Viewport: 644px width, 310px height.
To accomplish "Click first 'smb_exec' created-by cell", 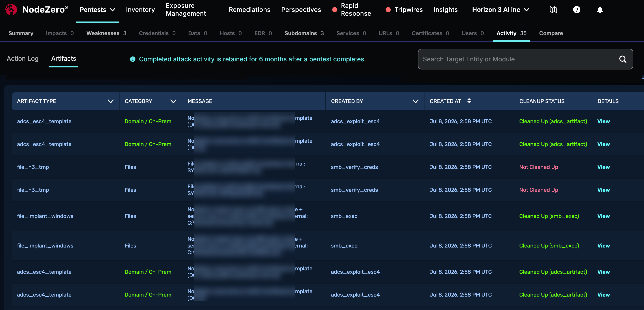I will point(344,216).
